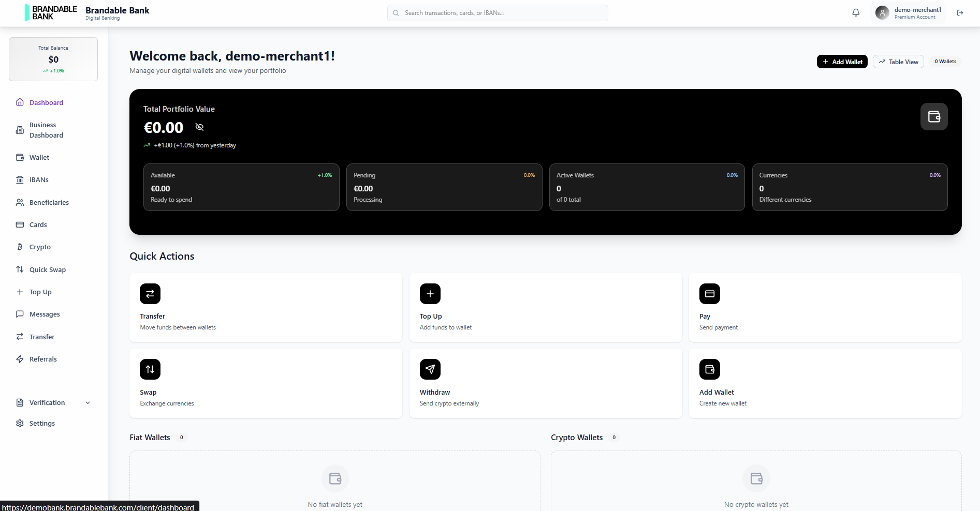Click inside the search transactions field
Screen dimensions: 980x511
(x=497, y=12)
